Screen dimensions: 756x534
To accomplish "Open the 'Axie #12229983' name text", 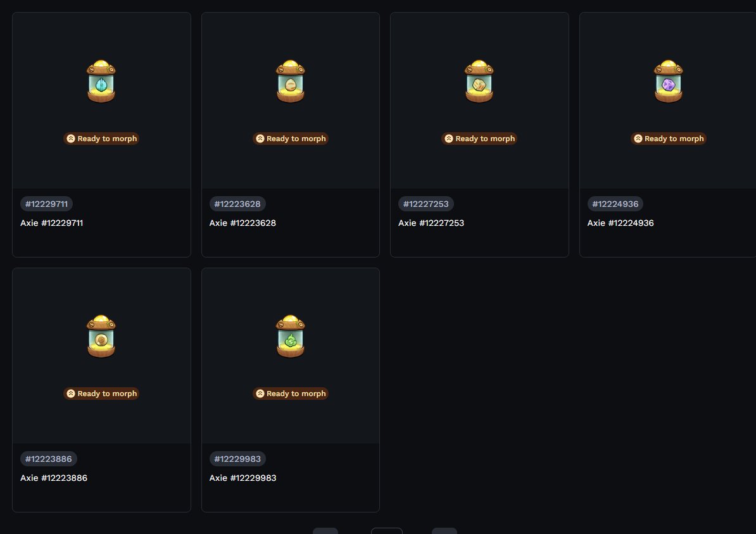I will click(243, 478).
